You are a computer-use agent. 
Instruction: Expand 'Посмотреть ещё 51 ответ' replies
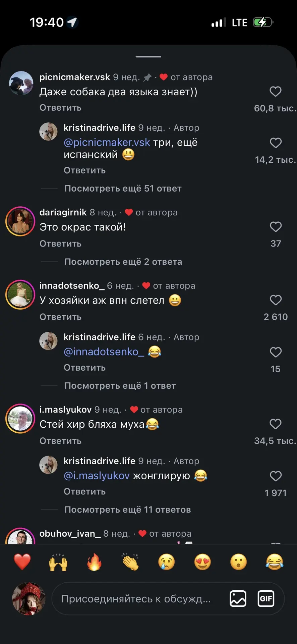(x=123, y=189)
